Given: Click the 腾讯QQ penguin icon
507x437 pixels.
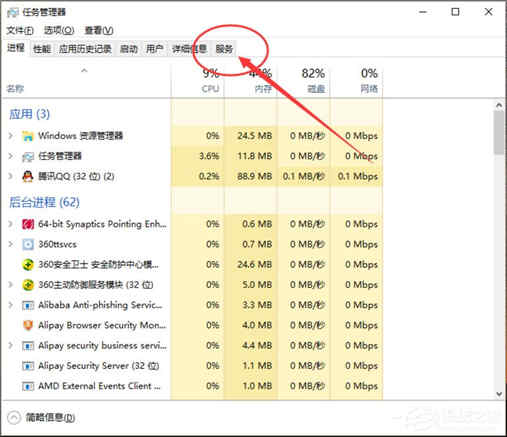Looking at the screenshot, I should pos(28,176).
